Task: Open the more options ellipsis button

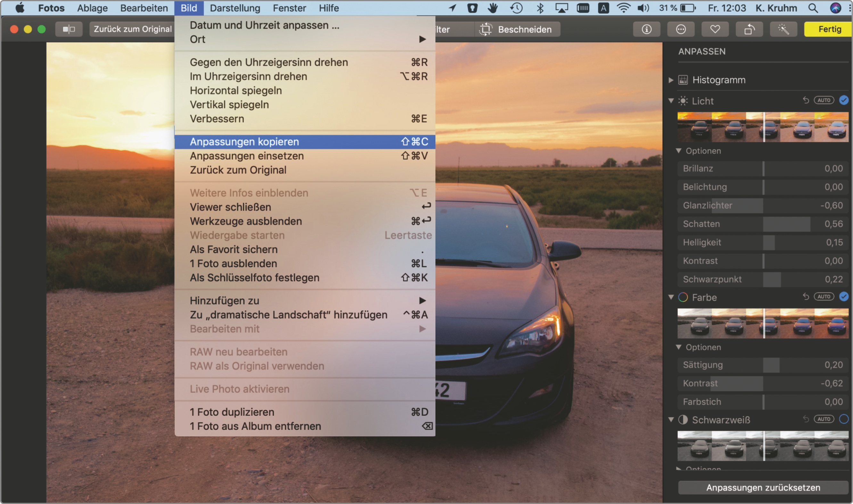Action: tap(680, 29)
